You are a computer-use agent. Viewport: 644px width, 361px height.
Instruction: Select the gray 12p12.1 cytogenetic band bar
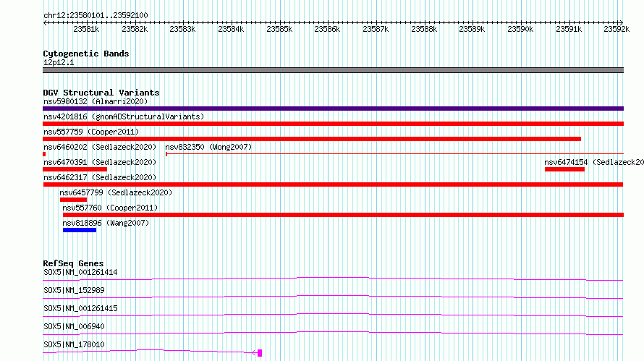333,70
